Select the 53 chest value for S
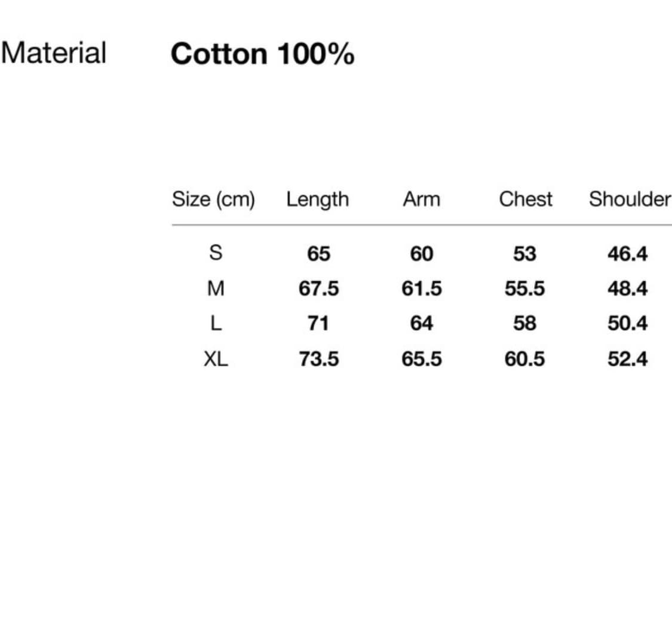672x624 pixels. point(524,254)
